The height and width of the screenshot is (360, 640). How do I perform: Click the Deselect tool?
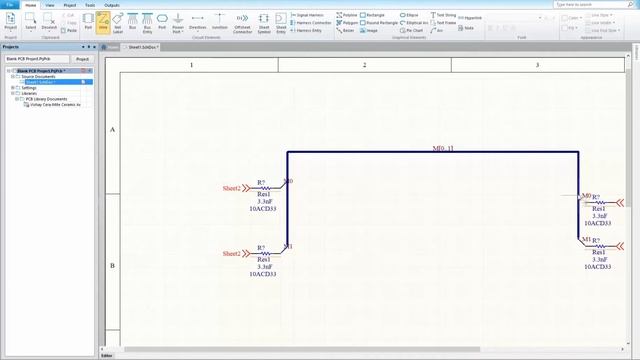pyautogui.click(x=49, y=22)
